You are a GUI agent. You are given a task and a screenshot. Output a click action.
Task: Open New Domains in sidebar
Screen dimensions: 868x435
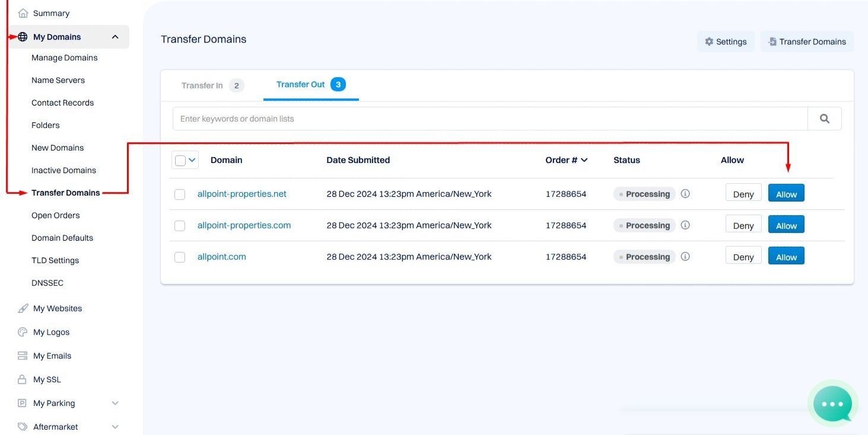click(58, 148)
